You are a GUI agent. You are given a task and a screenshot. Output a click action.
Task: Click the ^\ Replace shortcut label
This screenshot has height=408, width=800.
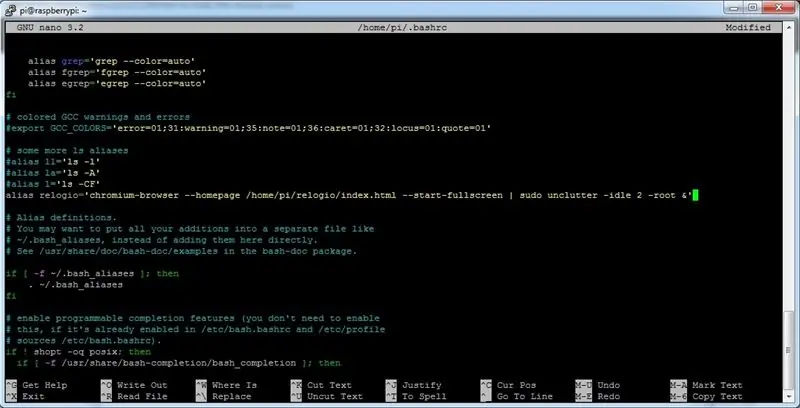pos(223,396)
